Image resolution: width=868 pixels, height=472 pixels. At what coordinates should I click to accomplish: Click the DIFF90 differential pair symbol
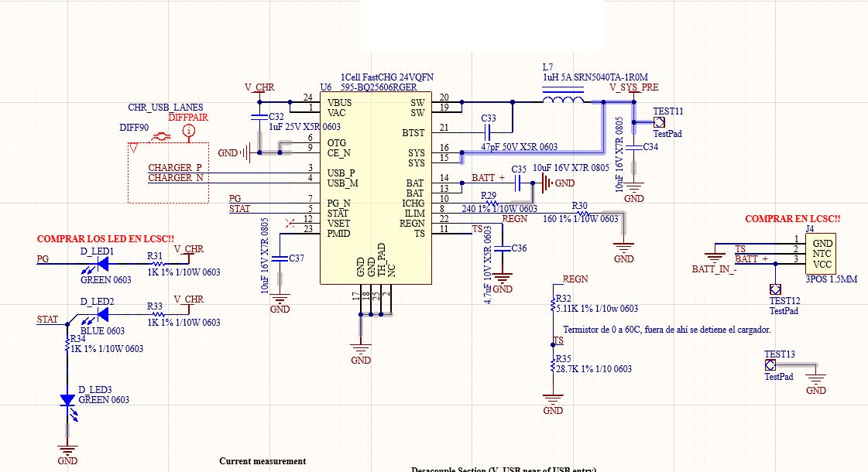161,135
